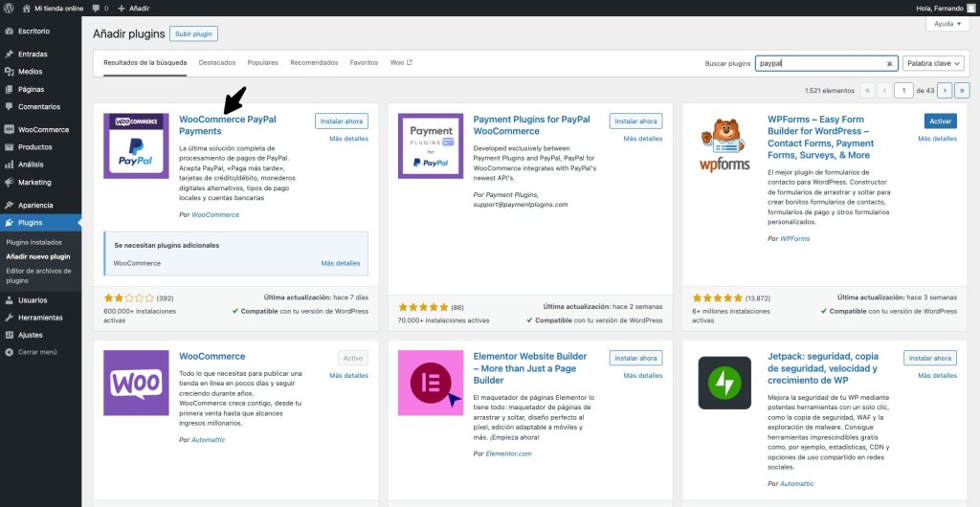980x507 pixels.
Task: Click the Elementor pink logo thumbnail
Action: point(431,383)
